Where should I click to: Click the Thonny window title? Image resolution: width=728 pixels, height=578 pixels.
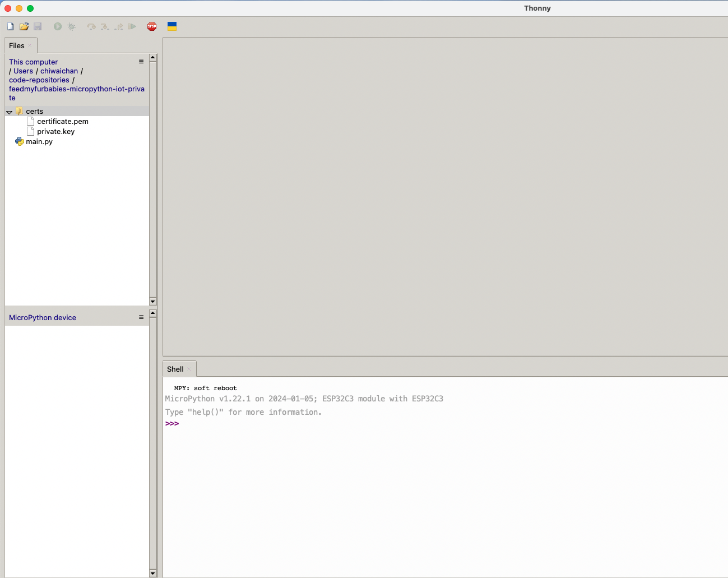(537, 8)
